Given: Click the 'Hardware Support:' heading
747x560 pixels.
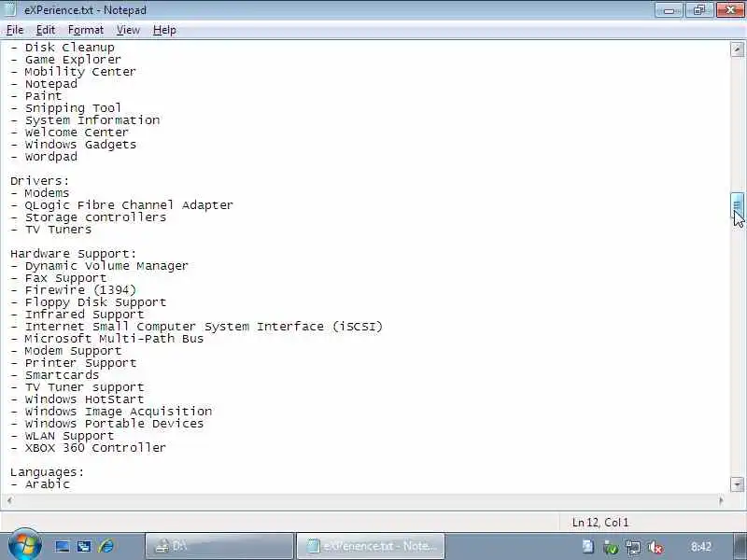Looking at the screenshot, I should [74, 254].
